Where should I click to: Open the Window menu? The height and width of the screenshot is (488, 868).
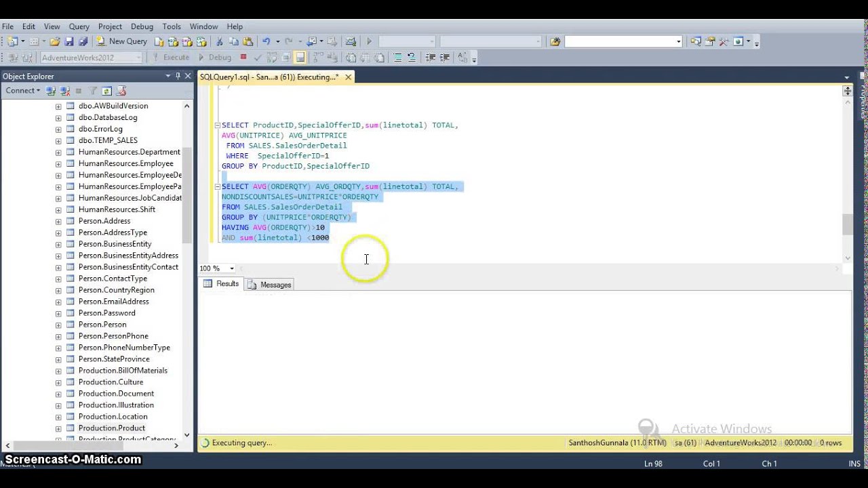pyautogui.click(x=203, y=26)
